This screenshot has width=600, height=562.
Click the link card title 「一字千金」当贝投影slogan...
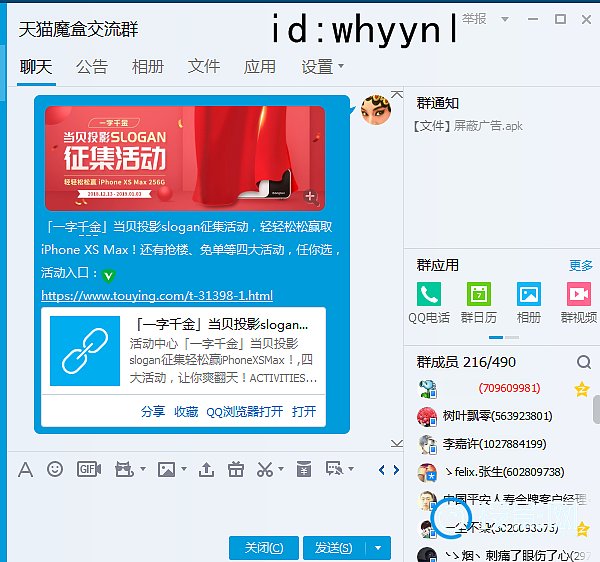pos(220,325)
